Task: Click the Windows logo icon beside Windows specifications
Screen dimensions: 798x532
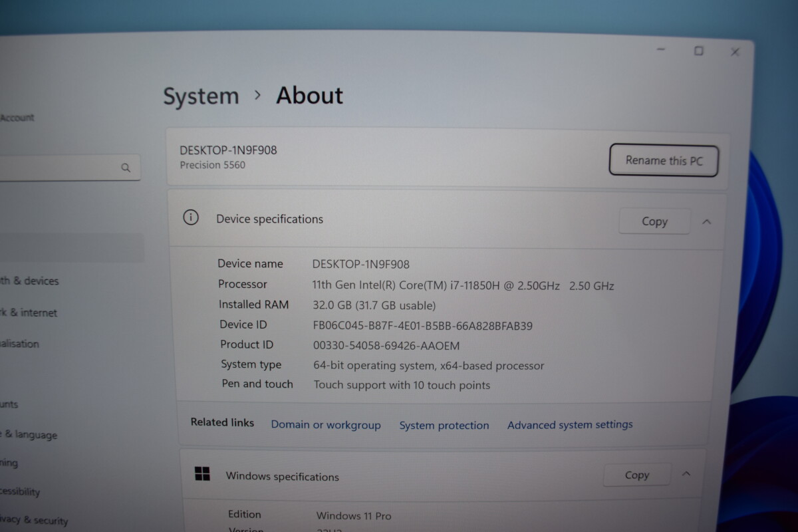Action: [202, 474]
